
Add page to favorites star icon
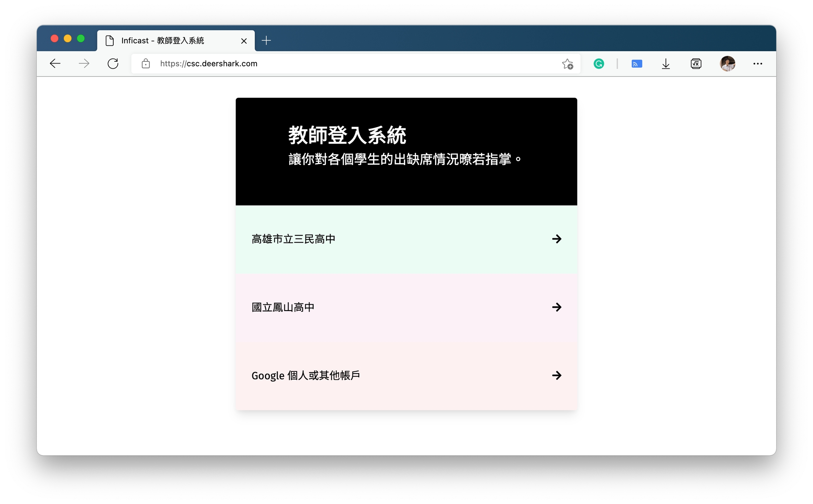(567, 64)
